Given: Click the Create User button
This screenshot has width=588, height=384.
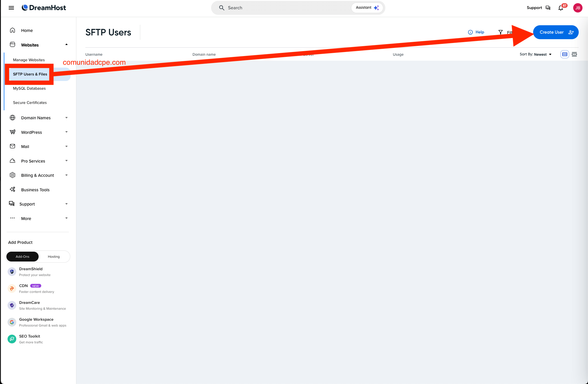Looking at the screenshot, I should 556,32.
